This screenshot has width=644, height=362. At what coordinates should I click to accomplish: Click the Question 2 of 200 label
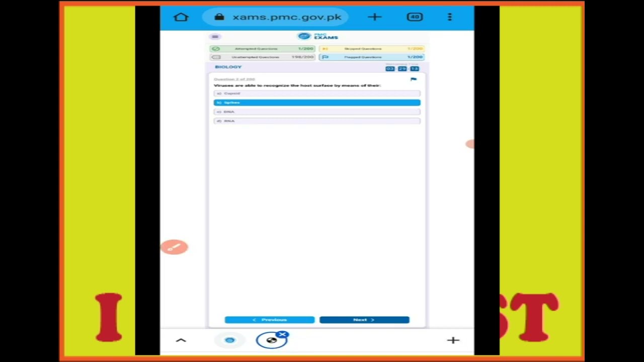click(234, 79)
